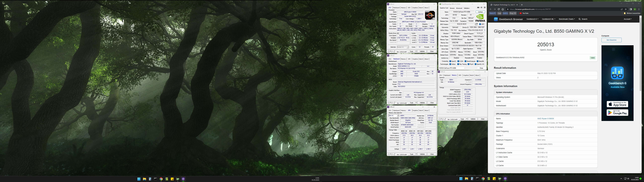Image resolution: width=644 pixels, height=182 pixels.
Task: Toggle the Ray Tracing checkbox in GPU-Z
Action: tap(458, 64)
